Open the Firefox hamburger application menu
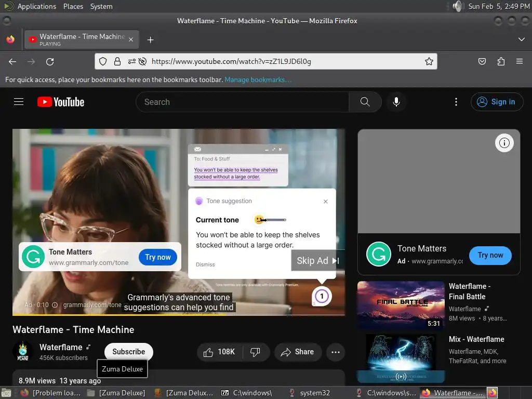The width and height of the screenshot is (532, 399). [519, 61]
